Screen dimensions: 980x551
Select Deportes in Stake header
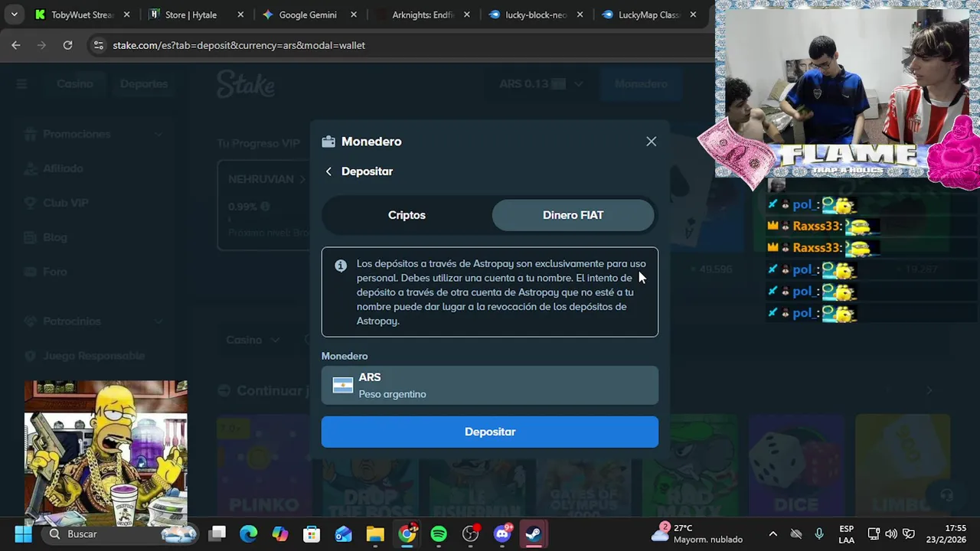(x=144, y=84)
